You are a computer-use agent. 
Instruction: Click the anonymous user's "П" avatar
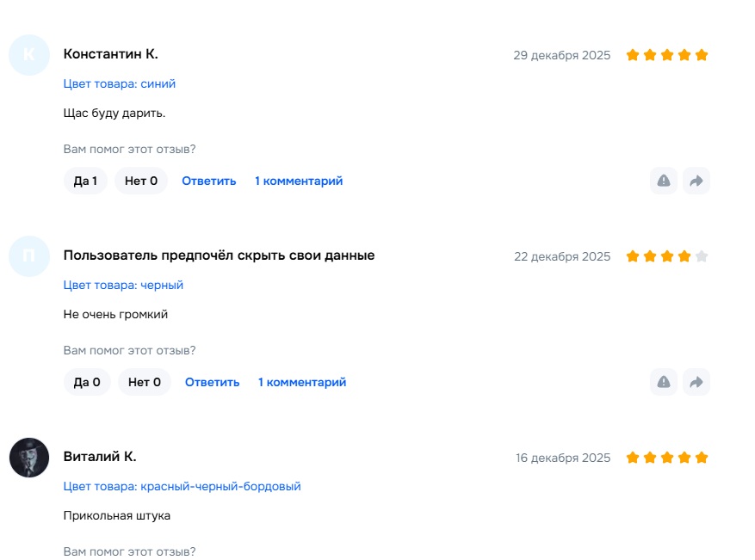[29, 256]
